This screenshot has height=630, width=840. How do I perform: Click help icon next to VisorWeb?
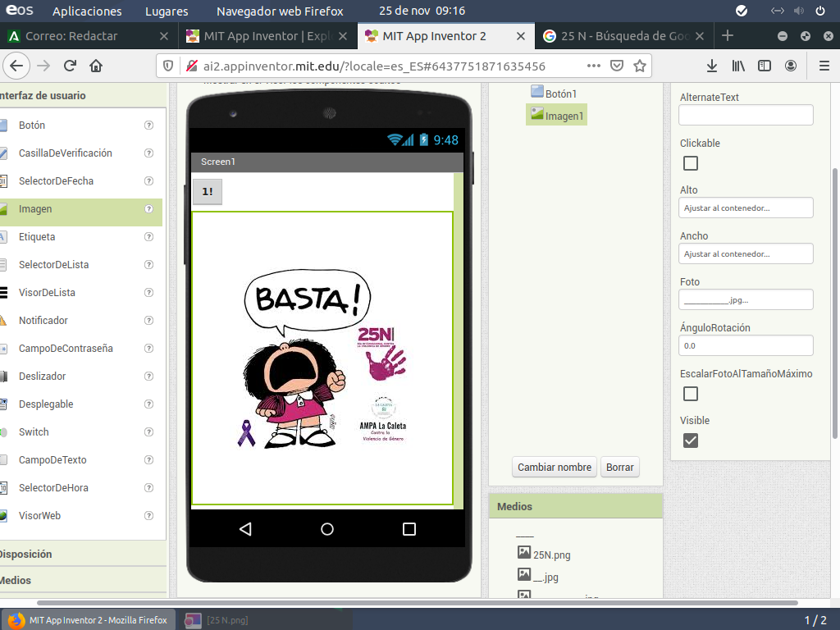[x=149, y=515]
